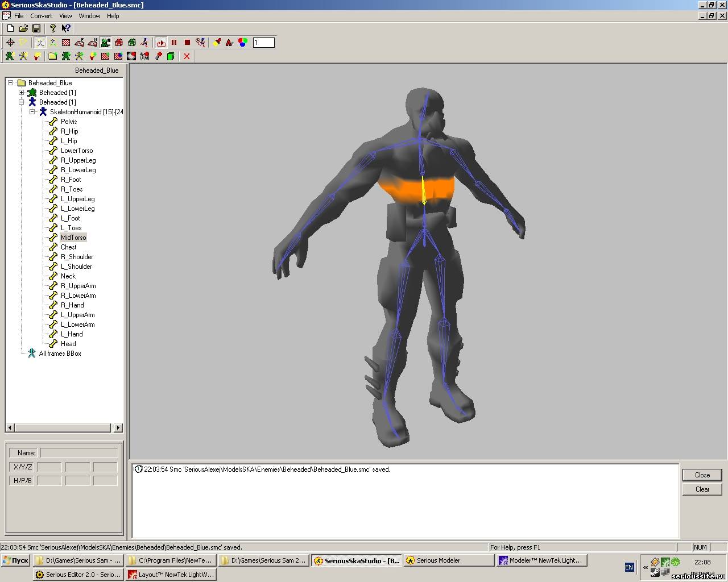Toggle the loop playback button

coord(161,43)
